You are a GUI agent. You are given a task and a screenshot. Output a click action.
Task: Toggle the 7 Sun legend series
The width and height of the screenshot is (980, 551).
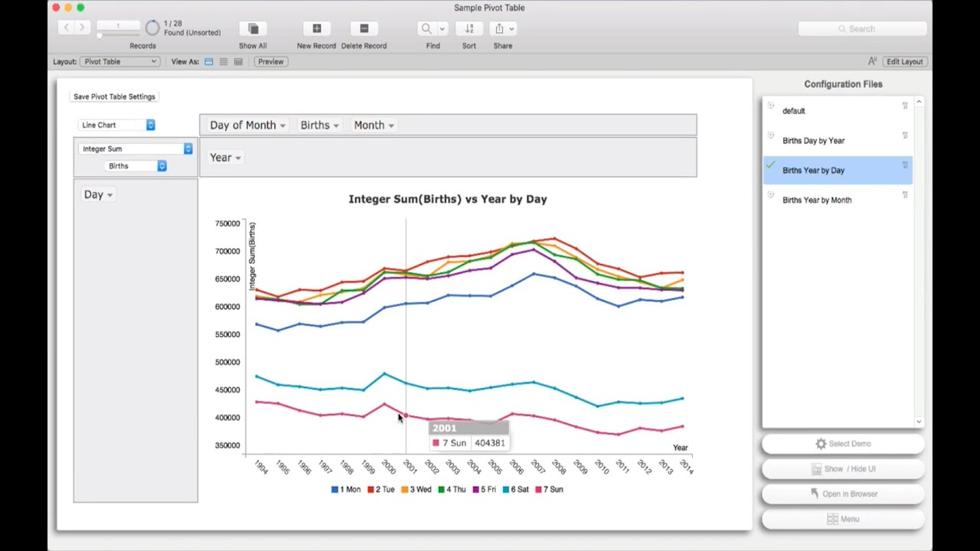pos(550,489)
